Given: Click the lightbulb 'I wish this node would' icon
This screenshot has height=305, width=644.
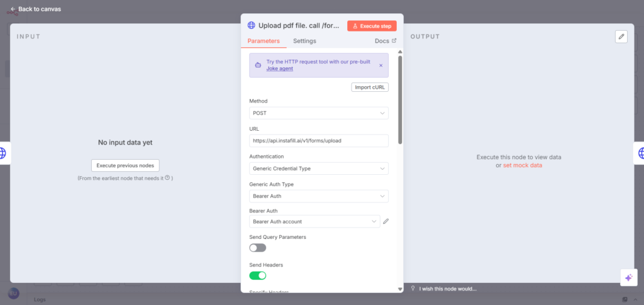Looking at the screenshot, I should (x=413, y=289).
